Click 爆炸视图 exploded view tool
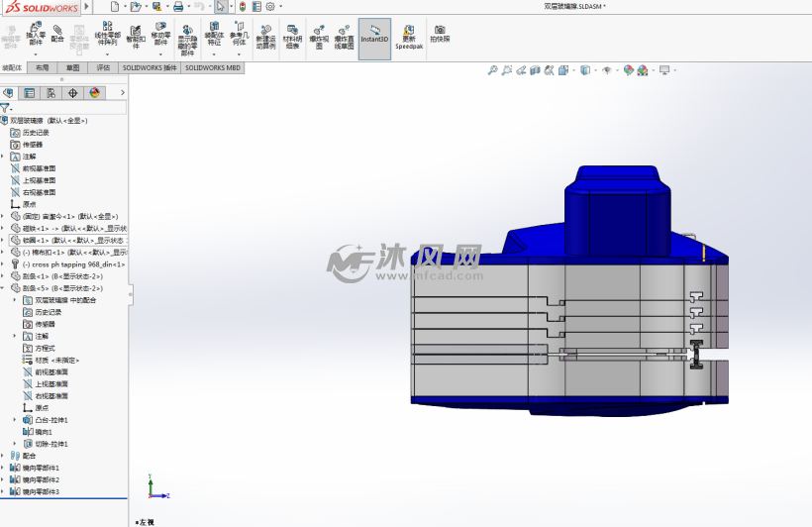The height and width of the screenshot is (527, 812). pos(319,37)
